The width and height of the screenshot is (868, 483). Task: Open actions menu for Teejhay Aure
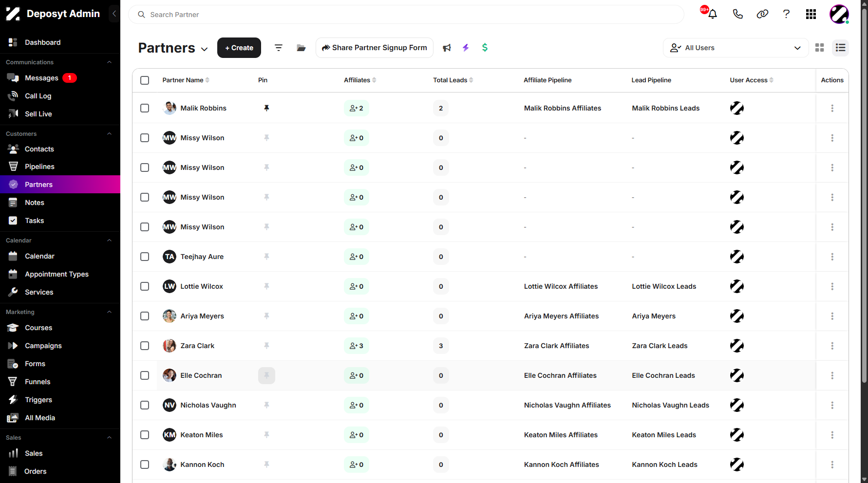coord(832,257)
